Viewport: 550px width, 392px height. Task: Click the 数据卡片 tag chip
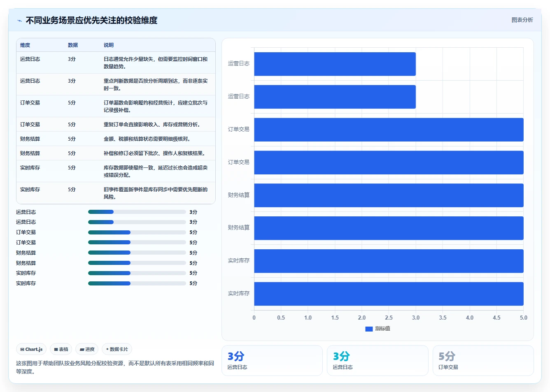(x=117, y=349)
